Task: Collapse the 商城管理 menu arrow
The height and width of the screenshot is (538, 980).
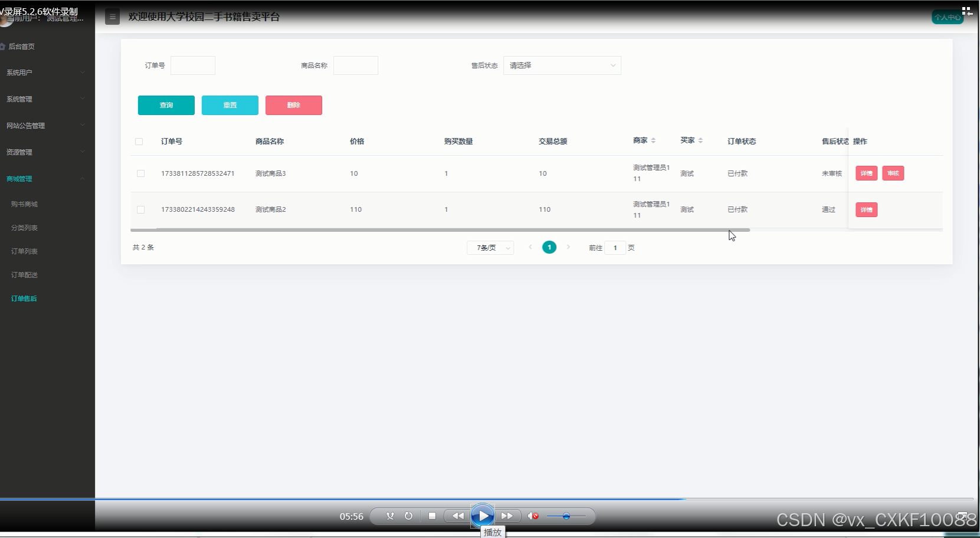Action: 83,179
